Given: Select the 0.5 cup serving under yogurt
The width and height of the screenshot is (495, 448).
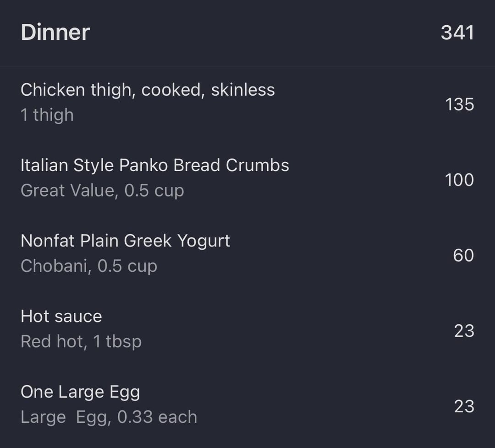Looking at the screenshot, I should pos(127,266).
